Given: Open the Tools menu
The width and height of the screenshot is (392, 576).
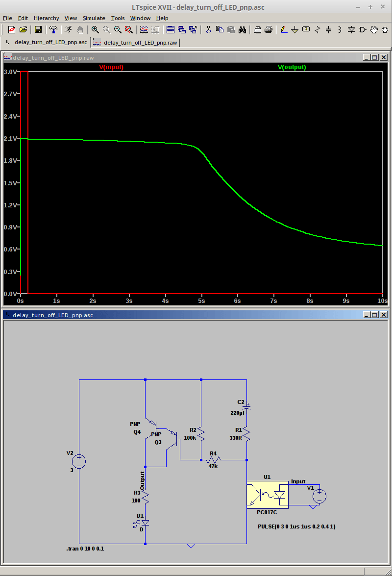Looking at the screenshot, I should tap(118, 18).
